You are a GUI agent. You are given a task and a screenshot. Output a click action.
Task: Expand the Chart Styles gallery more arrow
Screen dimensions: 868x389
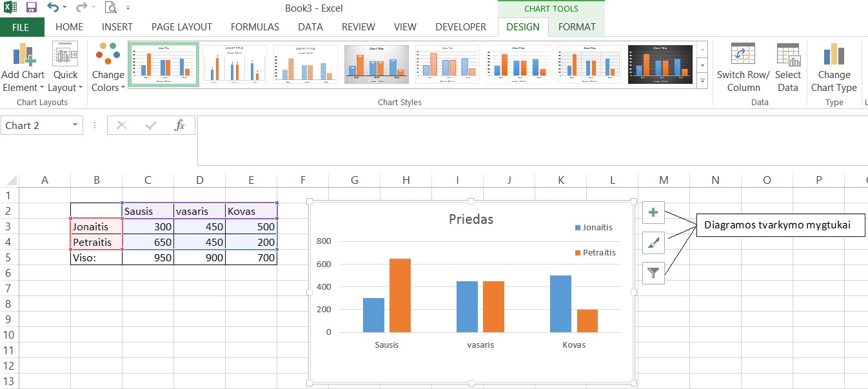[702, 80]
